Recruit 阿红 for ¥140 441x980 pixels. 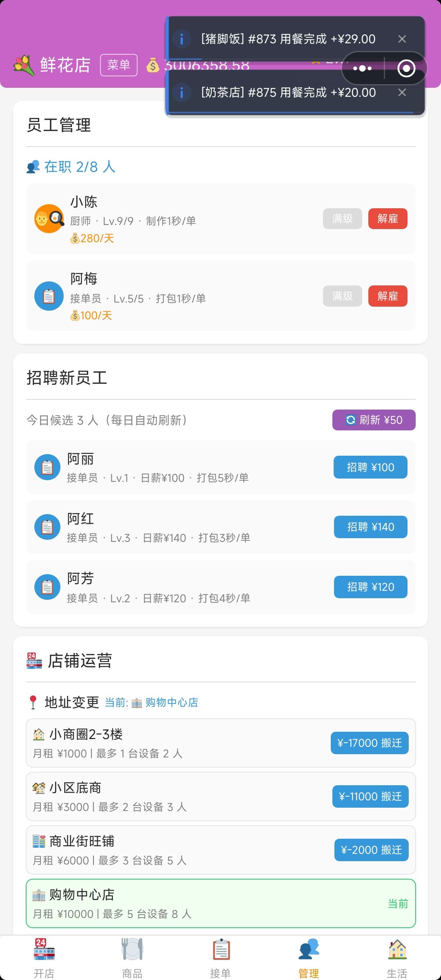(x=370, y=527)
